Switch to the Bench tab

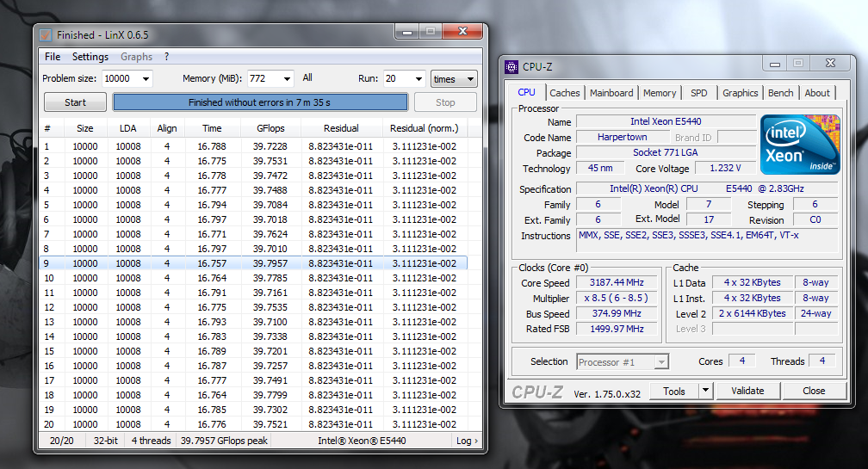pyautogui.click(x=780, y=93)
